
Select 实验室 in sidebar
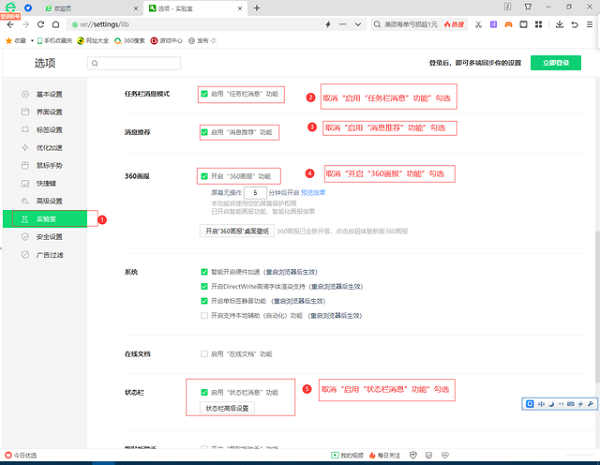click(x=45, y=219)
